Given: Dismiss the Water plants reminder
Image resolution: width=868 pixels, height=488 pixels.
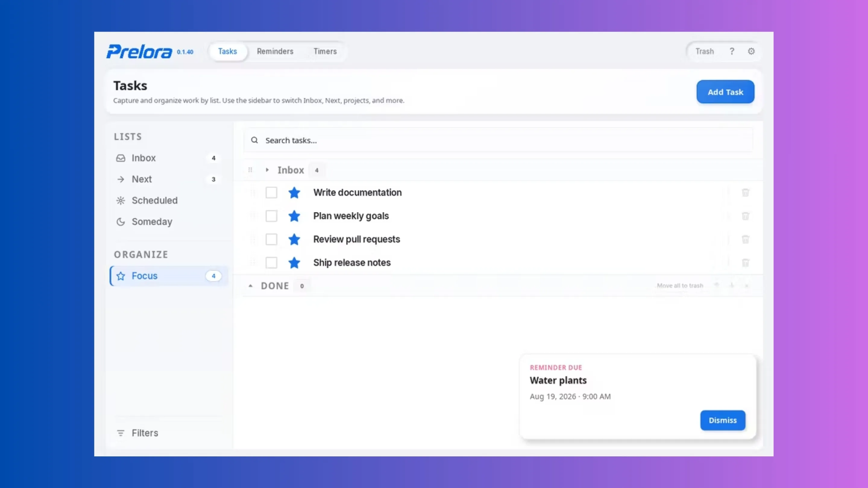Looking at the screenshot, I should [x=722, y=420].
